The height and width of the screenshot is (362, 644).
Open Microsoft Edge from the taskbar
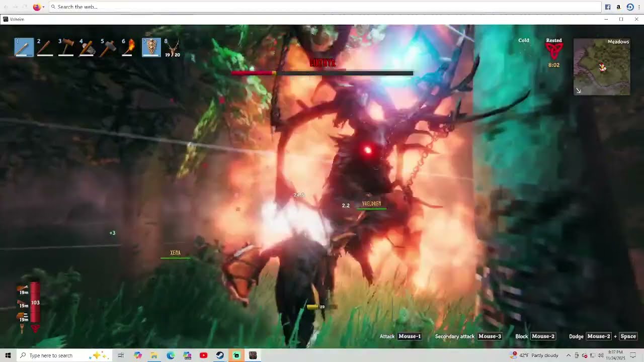(171, 355)
